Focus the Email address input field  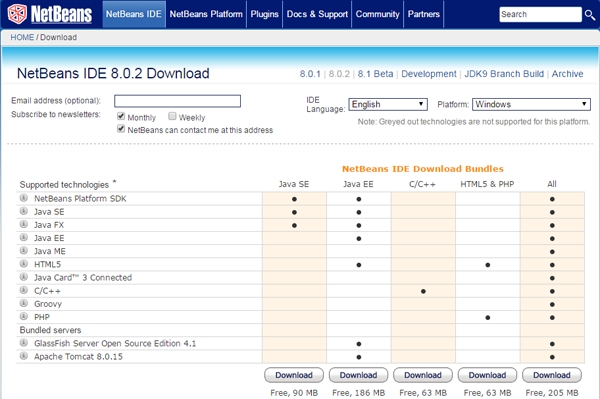click(178, 101)
